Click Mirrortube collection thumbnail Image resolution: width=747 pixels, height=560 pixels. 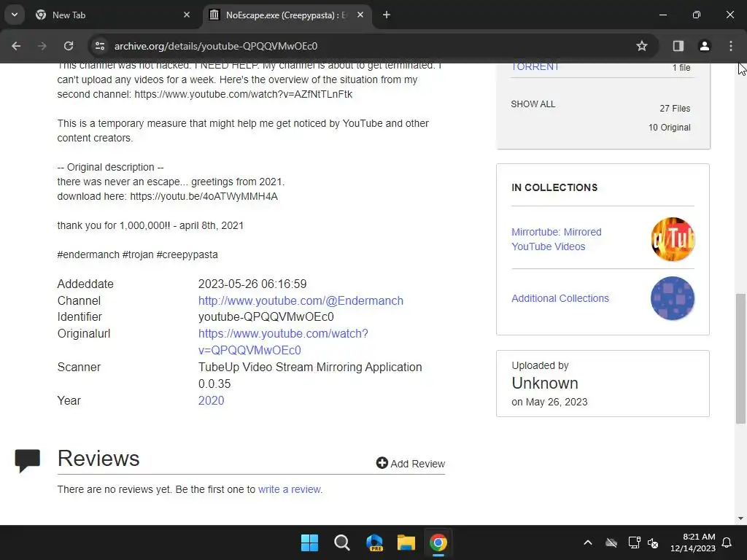pyautogui.click(x=673, y=239)
